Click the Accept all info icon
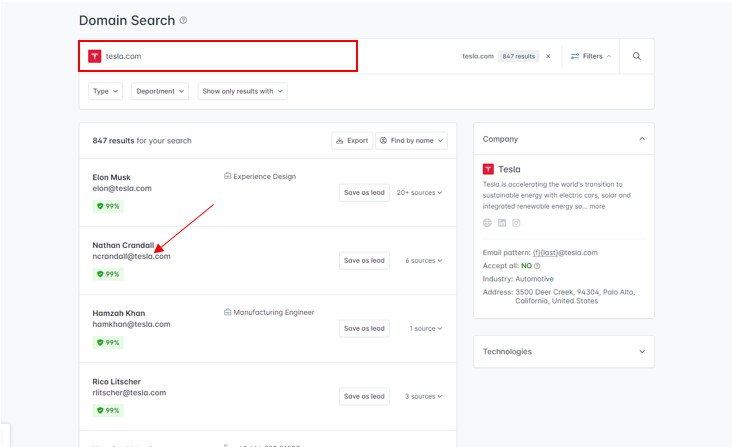The width and height of the screenshot is (732, 447). (x=537, y=266)
